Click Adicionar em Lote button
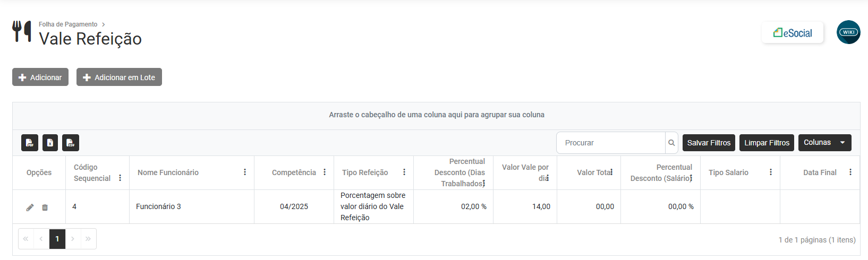Viewport: 868px width, 260px height. click(119, 77)
